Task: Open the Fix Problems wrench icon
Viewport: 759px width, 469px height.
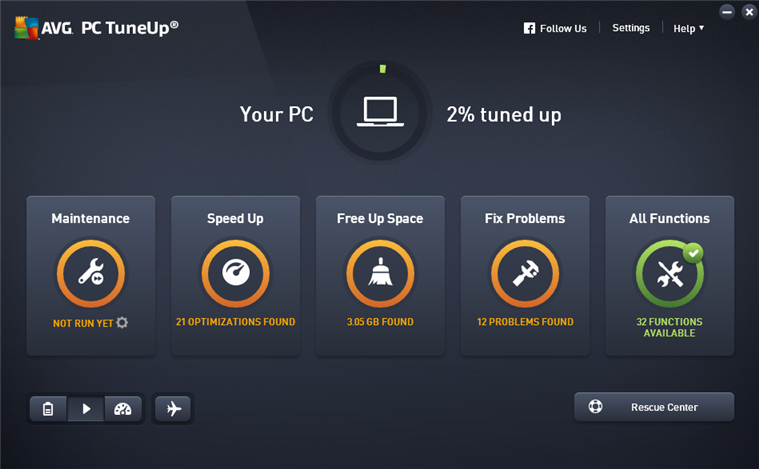Action: pyautogui.click(x=525, y=273)
